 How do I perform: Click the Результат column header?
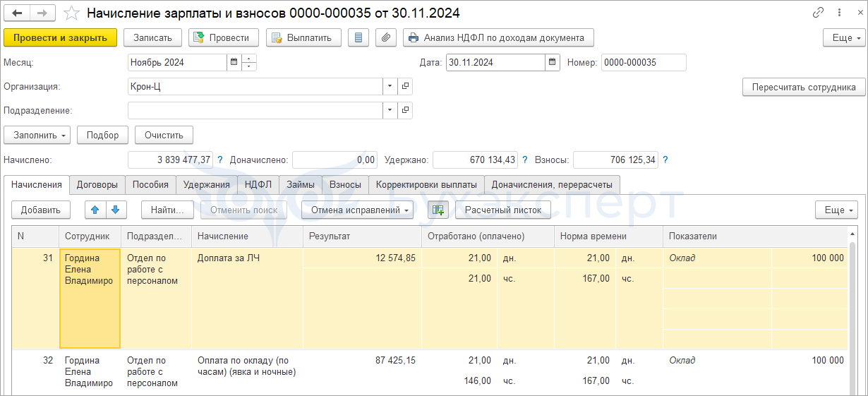point(362,236)
